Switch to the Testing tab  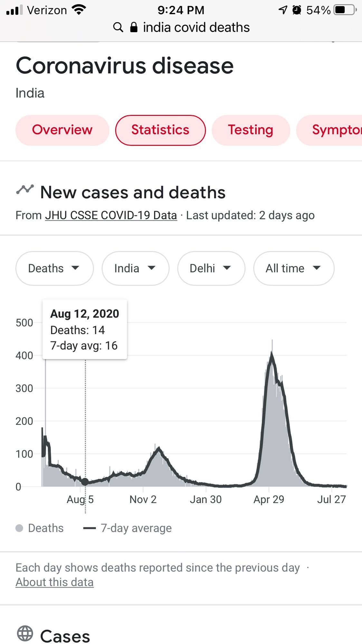[x=251, y=130]
